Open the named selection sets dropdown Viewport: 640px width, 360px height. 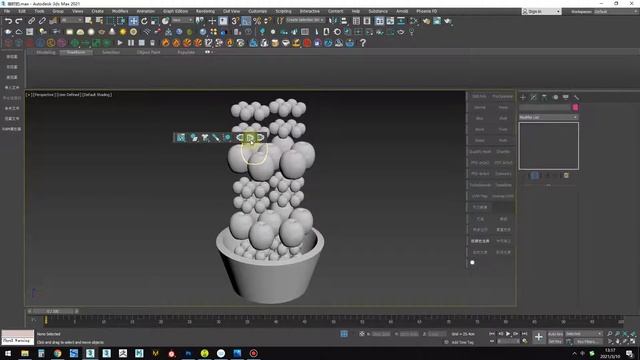(x=305, y=20)
